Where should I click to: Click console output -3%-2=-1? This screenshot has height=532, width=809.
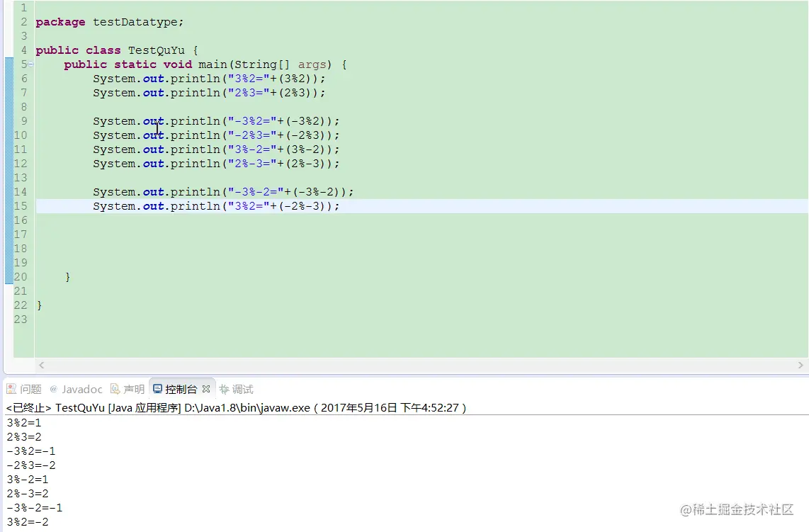[35, 508]
